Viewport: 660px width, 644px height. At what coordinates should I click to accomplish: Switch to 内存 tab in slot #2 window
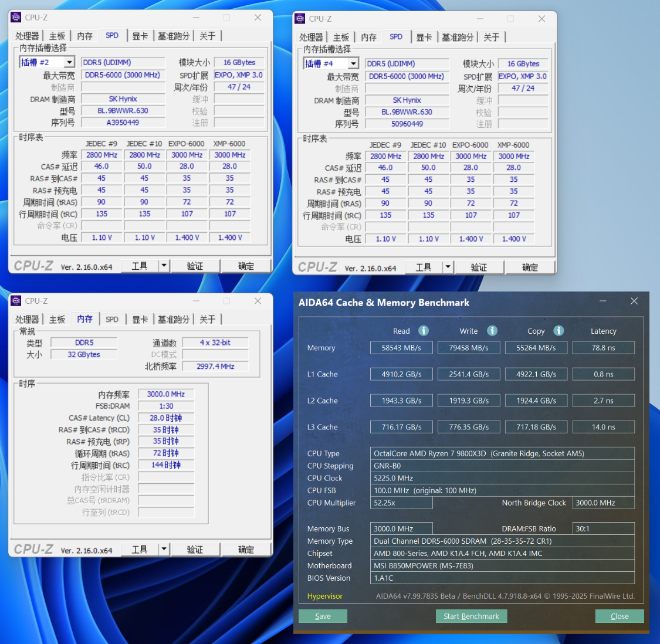(84, 36)
